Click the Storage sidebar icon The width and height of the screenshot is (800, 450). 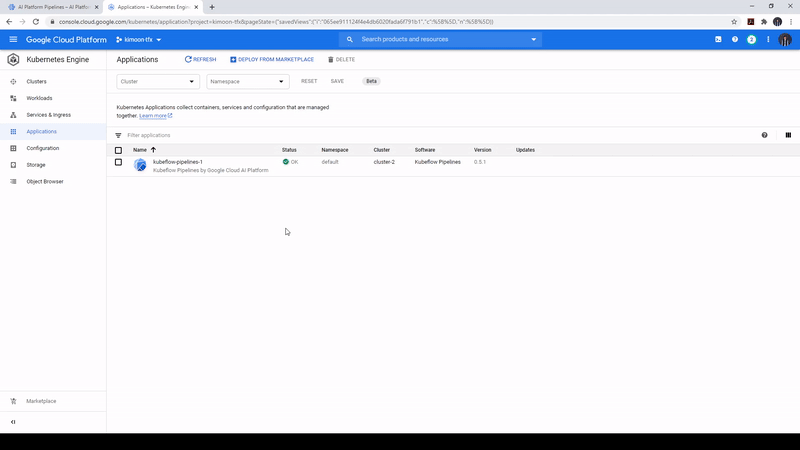(x=13, y=165)
